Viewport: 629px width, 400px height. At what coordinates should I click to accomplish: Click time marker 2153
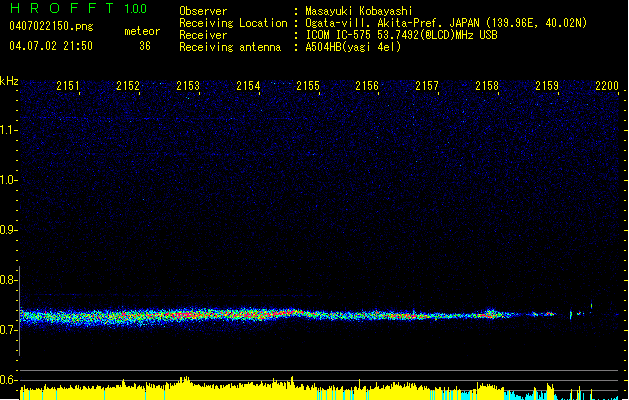click(x=188, y=86)
